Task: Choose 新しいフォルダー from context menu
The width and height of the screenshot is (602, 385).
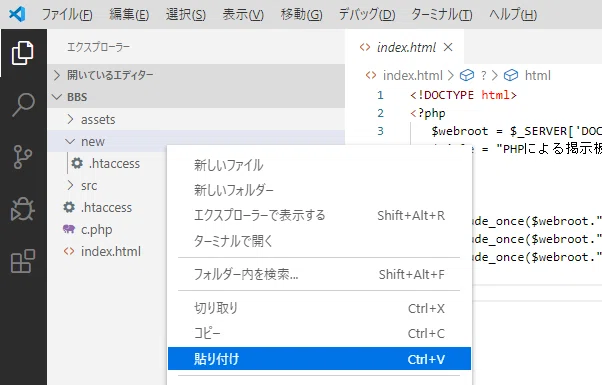Action: click(319, 190)
